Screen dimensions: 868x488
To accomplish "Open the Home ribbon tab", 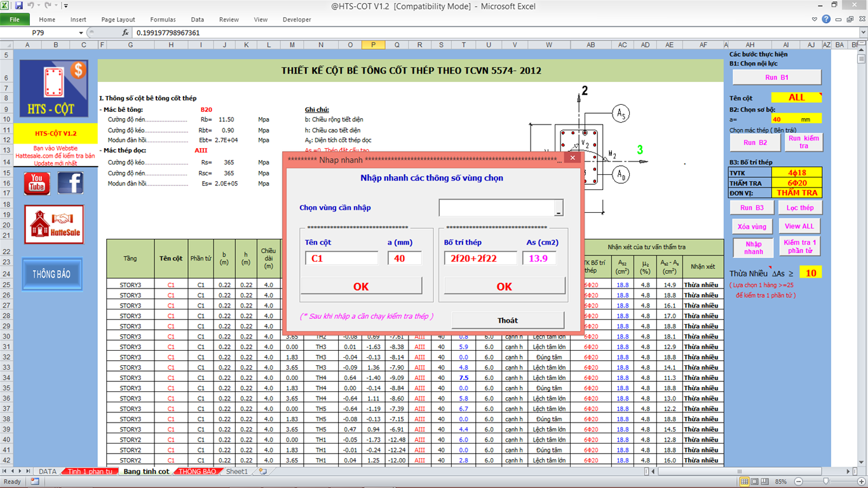I will [47, 20].
